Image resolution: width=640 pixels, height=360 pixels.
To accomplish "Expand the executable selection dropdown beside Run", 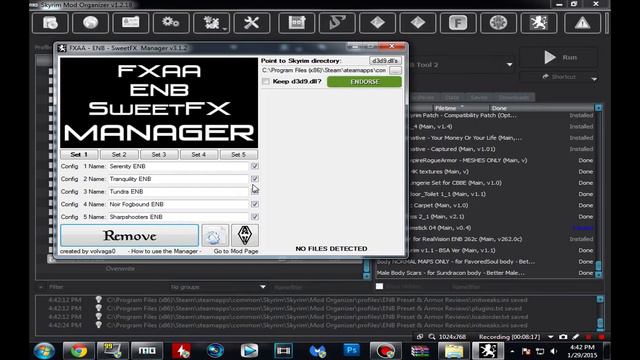I will click(x=509, y=64).
